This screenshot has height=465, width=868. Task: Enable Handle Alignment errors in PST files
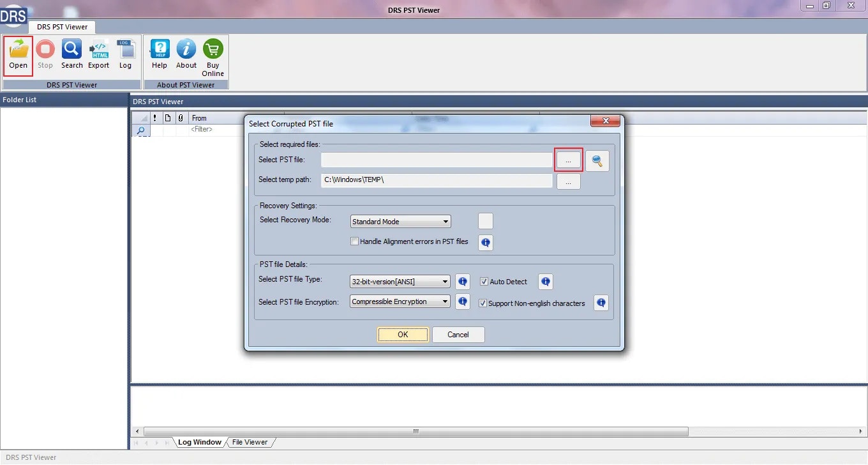pyautogui.click(x=355, y=241)
